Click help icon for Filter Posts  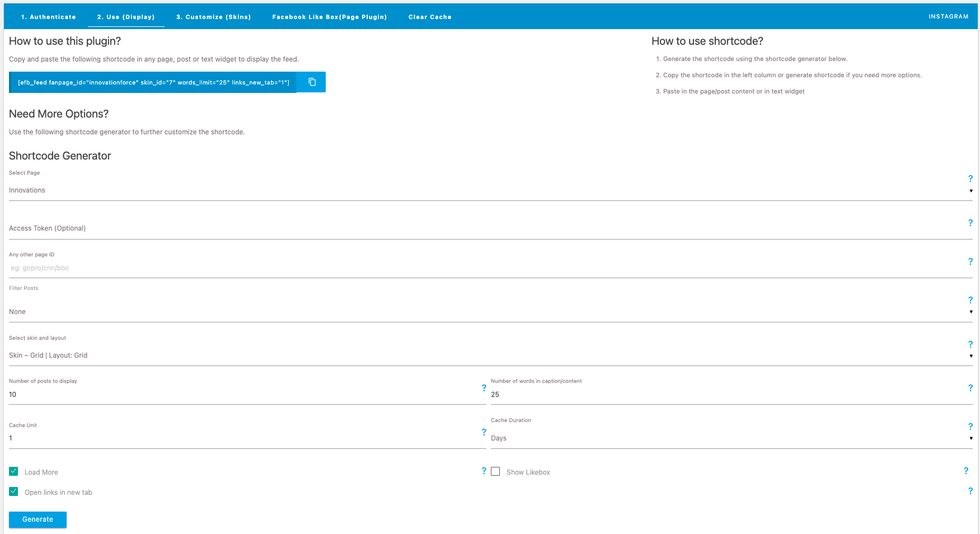tap(970, 300)
